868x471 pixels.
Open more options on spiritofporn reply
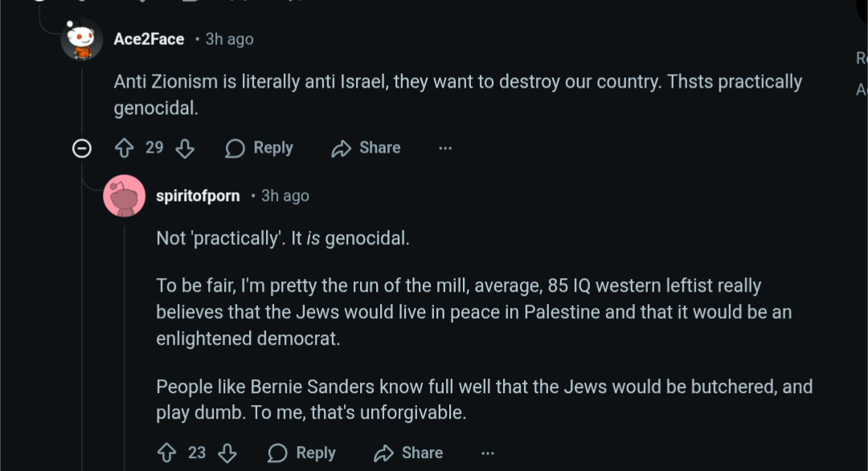pyautogui.click(x=488, y=453)
